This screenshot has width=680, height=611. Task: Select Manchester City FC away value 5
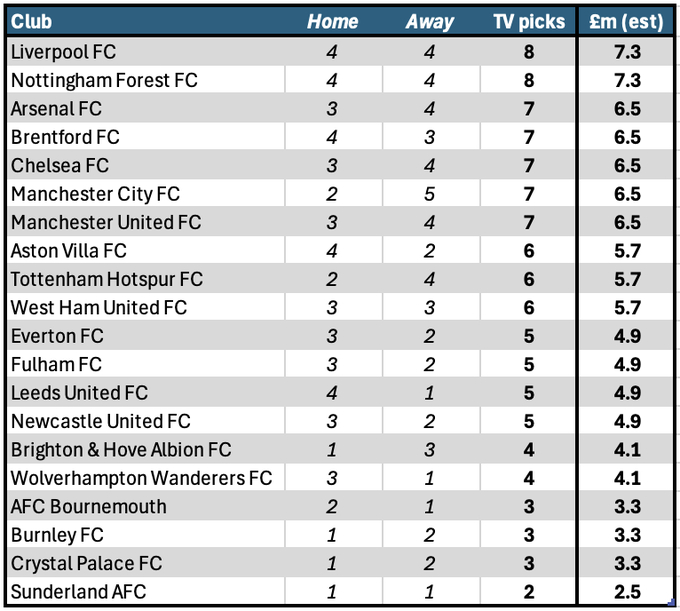431,194
